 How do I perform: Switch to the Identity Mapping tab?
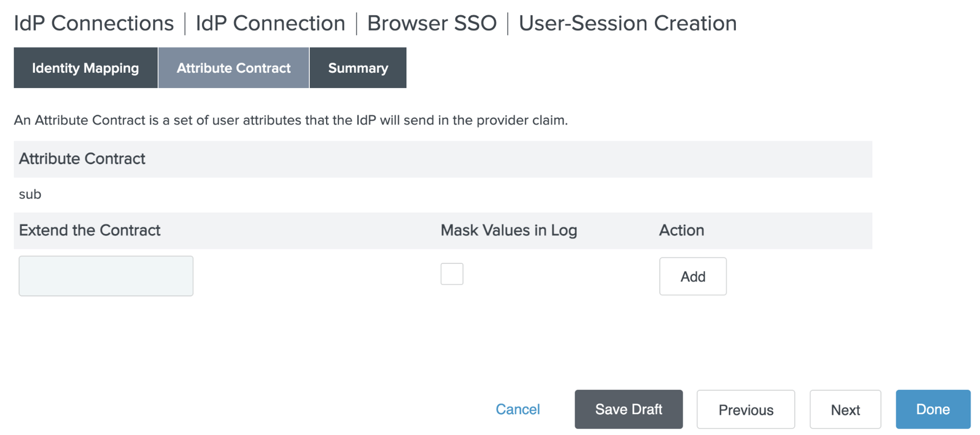(x=85, y=68)
